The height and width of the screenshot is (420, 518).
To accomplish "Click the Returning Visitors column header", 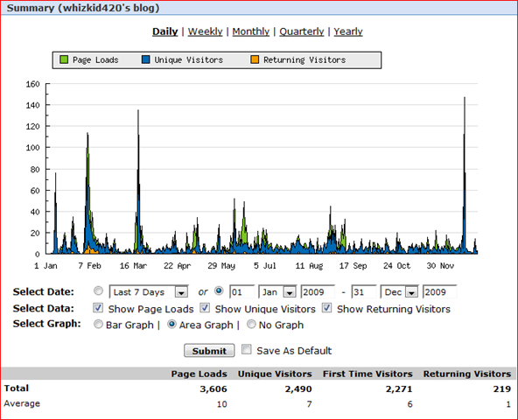I will 467,374.
